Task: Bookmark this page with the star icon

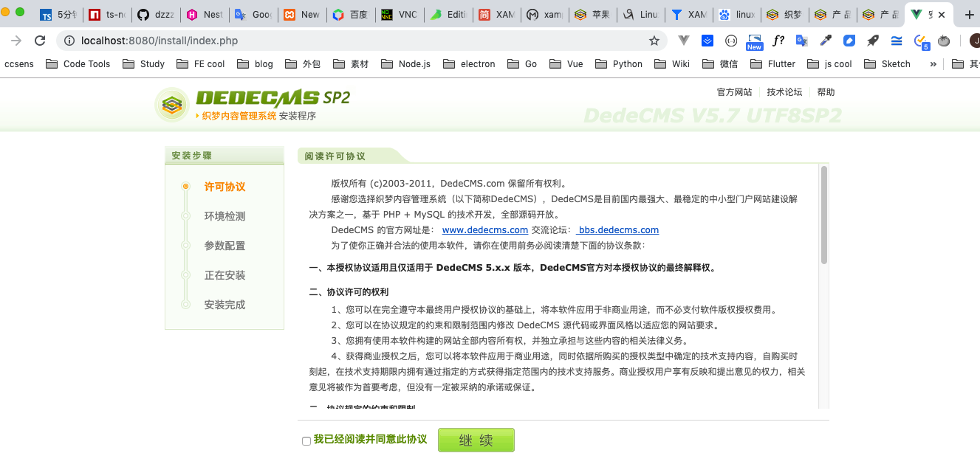Action: (x=654, y=41)
